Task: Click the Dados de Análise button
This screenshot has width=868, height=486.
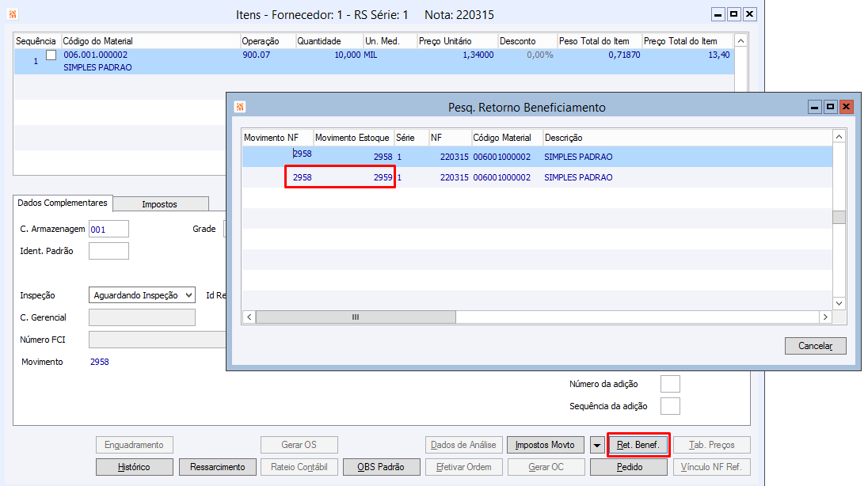Action: coord(464,445)
